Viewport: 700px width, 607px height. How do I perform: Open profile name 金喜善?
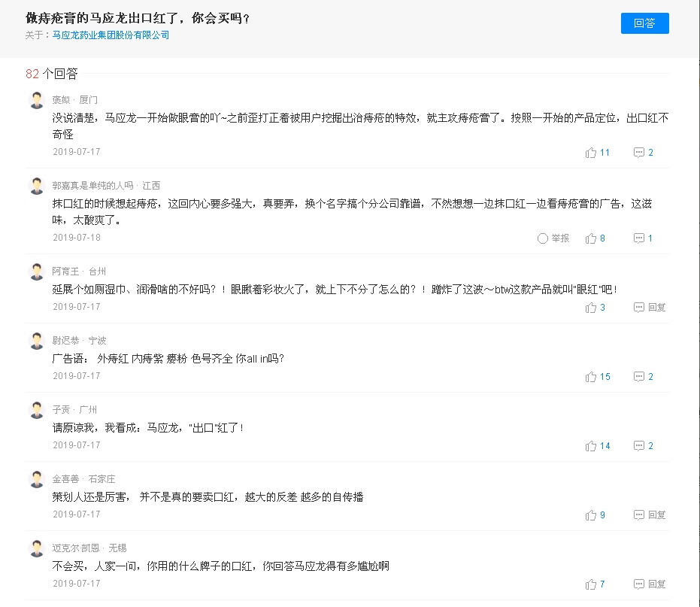point(65,479)
